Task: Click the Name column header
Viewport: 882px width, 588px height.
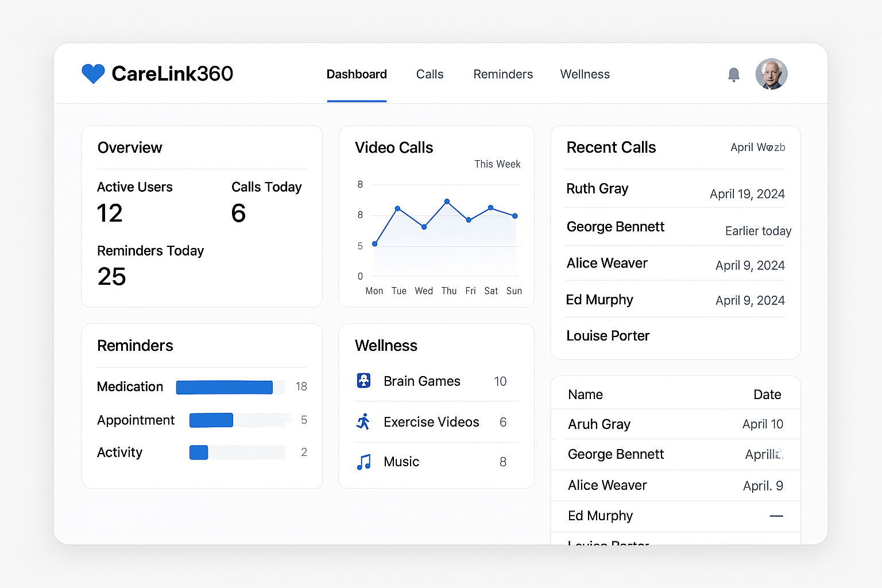Action: [x=585, y=394]
